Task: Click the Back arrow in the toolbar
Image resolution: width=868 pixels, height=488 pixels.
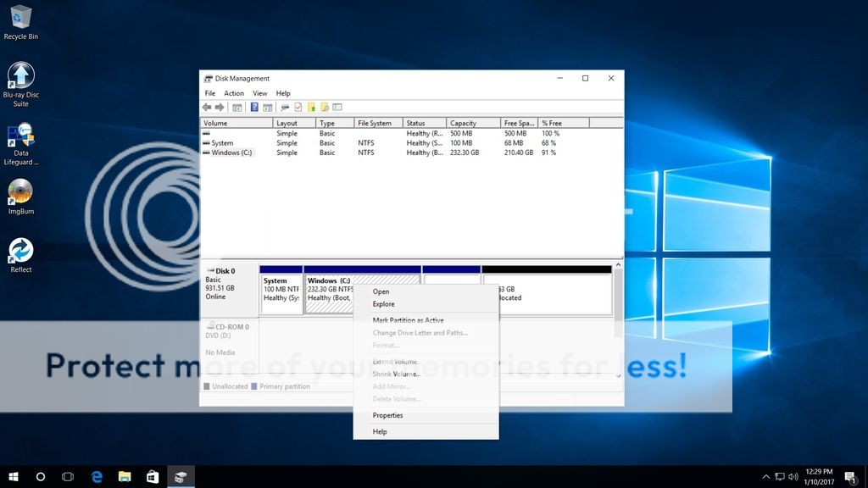Action: [x=207, y=108]
